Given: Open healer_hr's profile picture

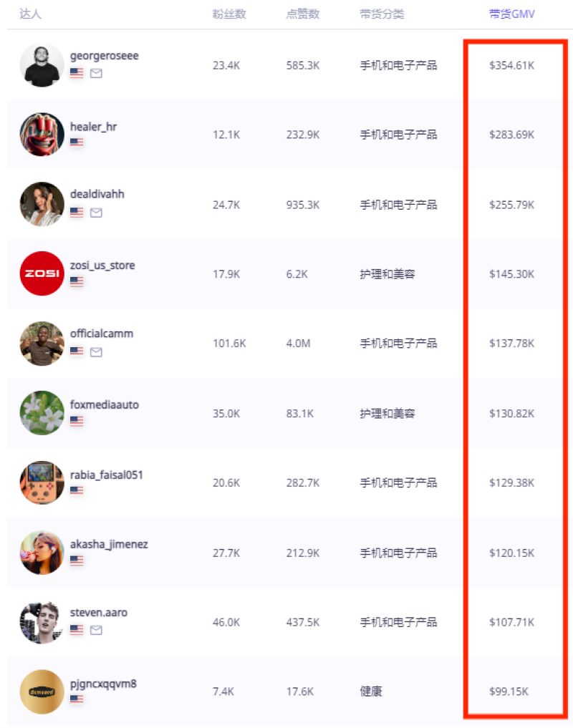Looking at the screenshot, I should pos(42,135).
